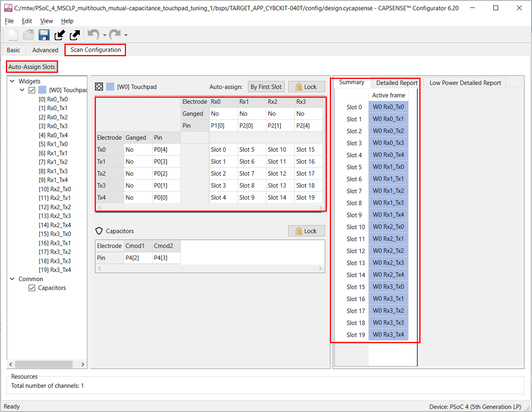Click the Export toolbar icon
This screenshot has width=532, height=412.
pos(75,35)
